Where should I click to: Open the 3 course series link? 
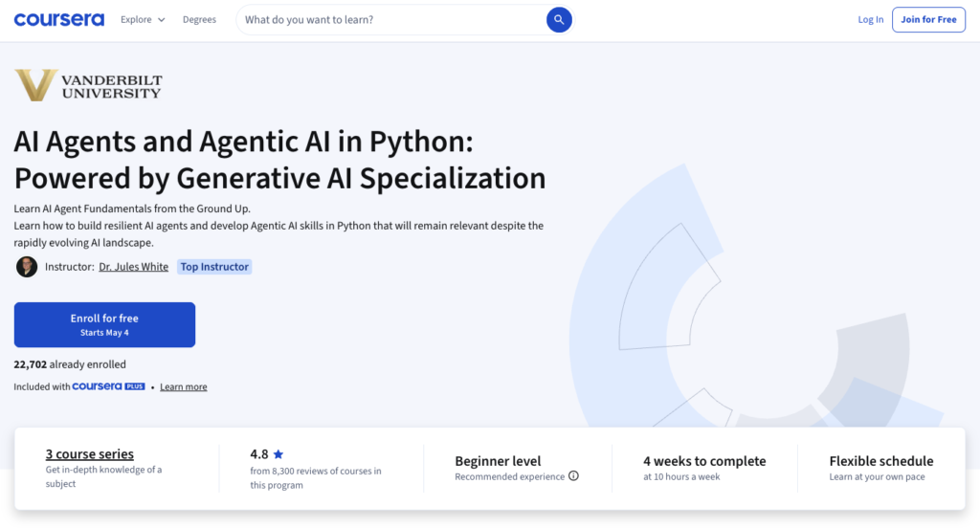pos(89,454)
